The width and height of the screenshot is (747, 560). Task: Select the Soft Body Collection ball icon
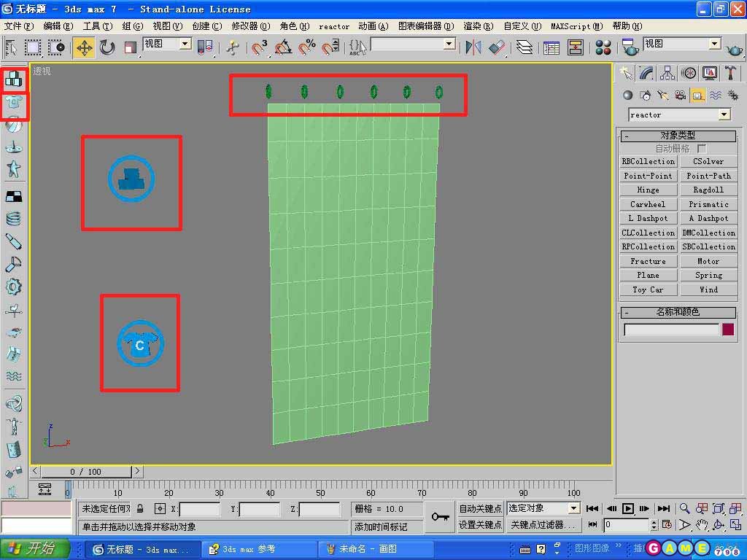coord(14,125)
